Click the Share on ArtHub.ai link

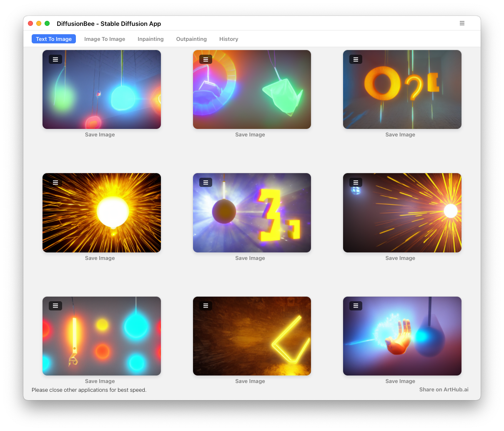444,390
